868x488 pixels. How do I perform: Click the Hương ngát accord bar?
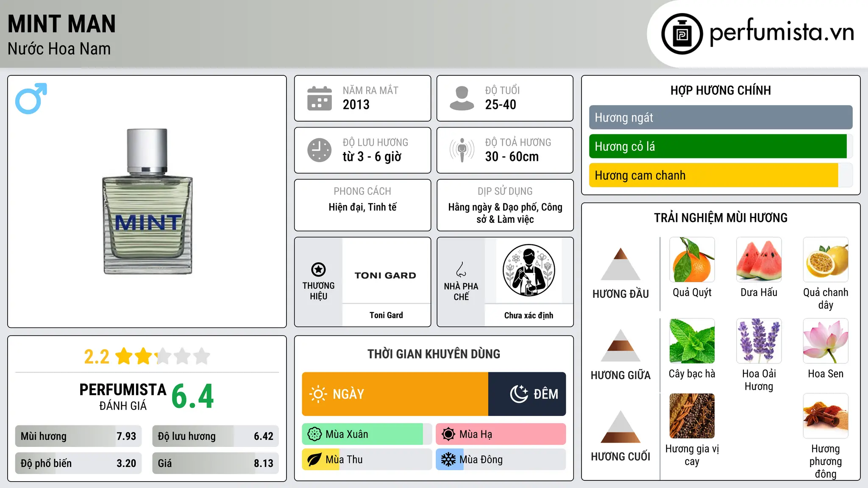coord(721,117)
